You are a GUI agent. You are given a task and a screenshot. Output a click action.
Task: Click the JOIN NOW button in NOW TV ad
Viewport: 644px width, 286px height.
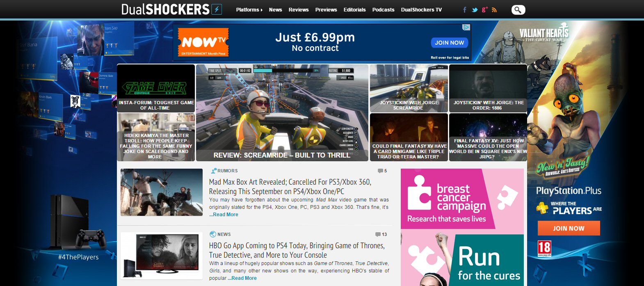pos(449,43)
